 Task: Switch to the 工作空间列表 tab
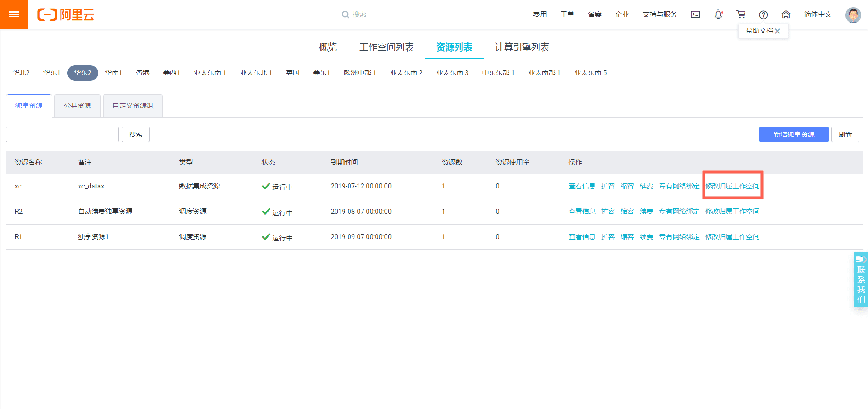[387, 47]
